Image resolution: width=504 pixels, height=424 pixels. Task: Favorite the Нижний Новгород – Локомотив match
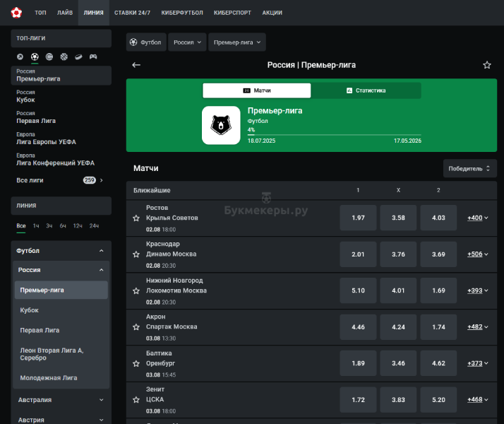click(136, 291)
